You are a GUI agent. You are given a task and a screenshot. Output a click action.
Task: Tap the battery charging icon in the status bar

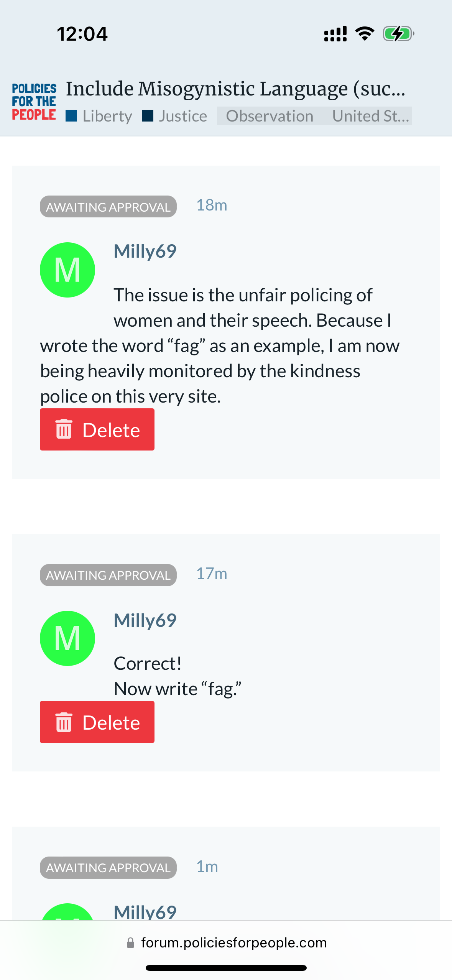pos(399,34)
